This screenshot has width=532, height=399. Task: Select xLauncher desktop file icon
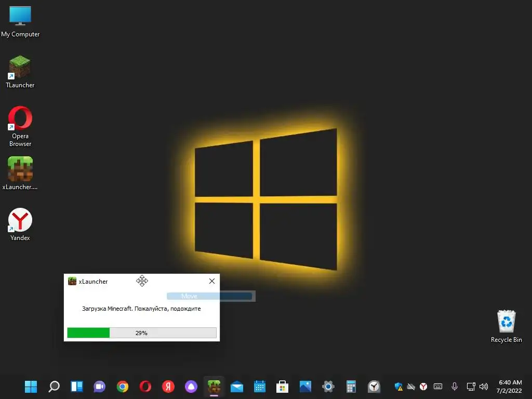tap(20, 173)
